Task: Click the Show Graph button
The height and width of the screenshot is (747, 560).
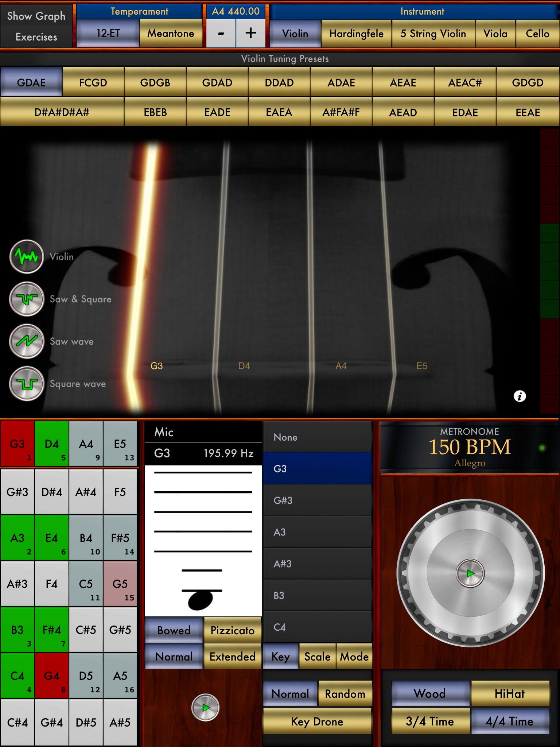Action: tap(36, 16)
